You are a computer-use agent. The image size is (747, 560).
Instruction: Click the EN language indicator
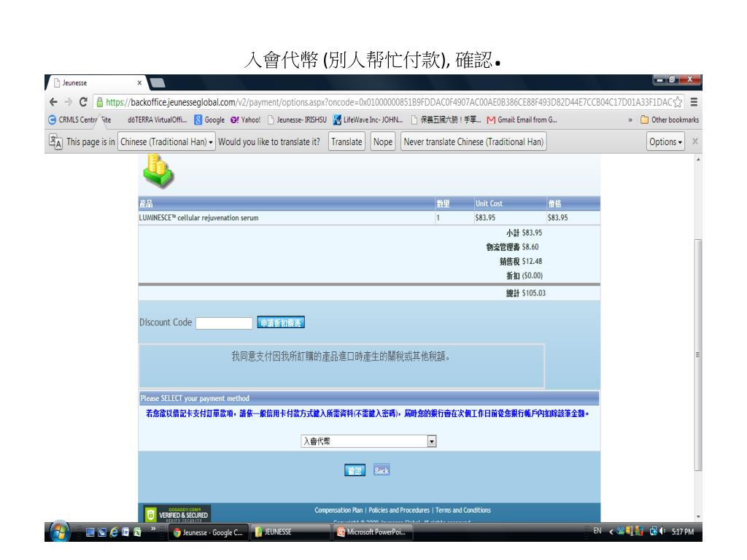(597, 531)
